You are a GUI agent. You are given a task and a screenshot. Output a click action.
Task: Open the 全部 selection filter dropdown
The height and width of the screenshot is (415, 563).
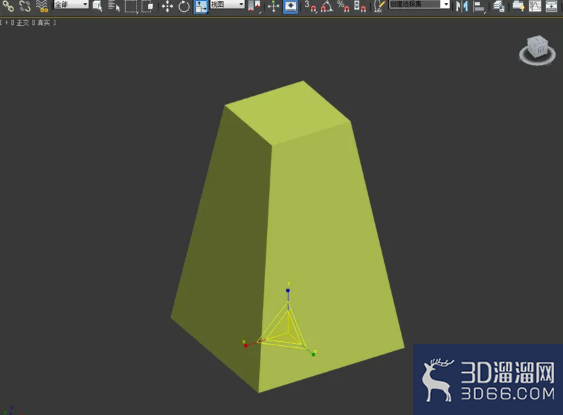71,4
